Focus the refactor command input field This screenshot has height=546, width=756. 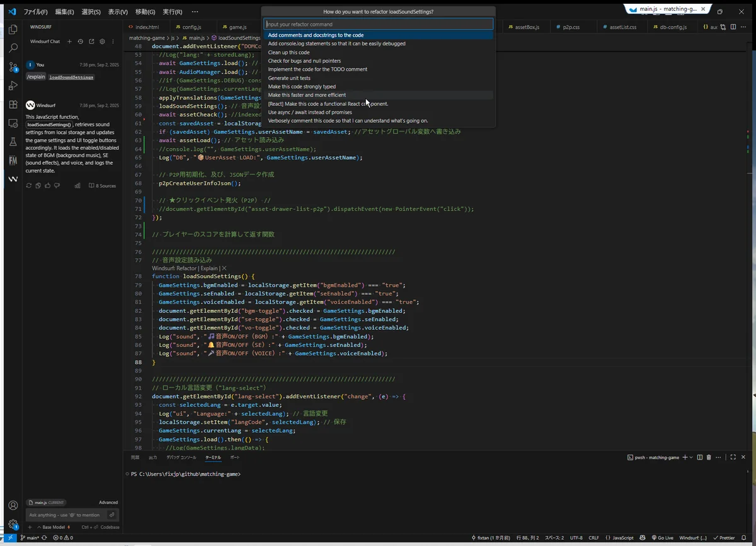(x=378, y=25)
